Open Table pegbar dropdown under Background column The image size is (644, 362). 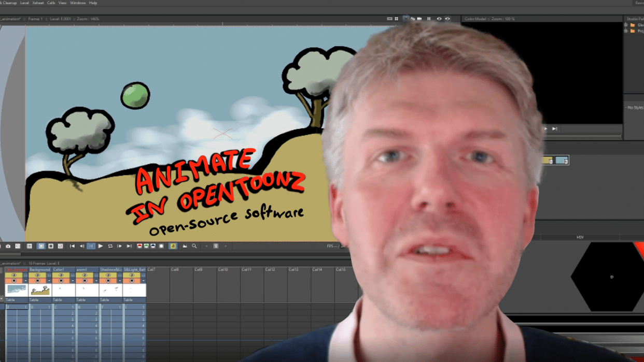(x=40, y=300)
